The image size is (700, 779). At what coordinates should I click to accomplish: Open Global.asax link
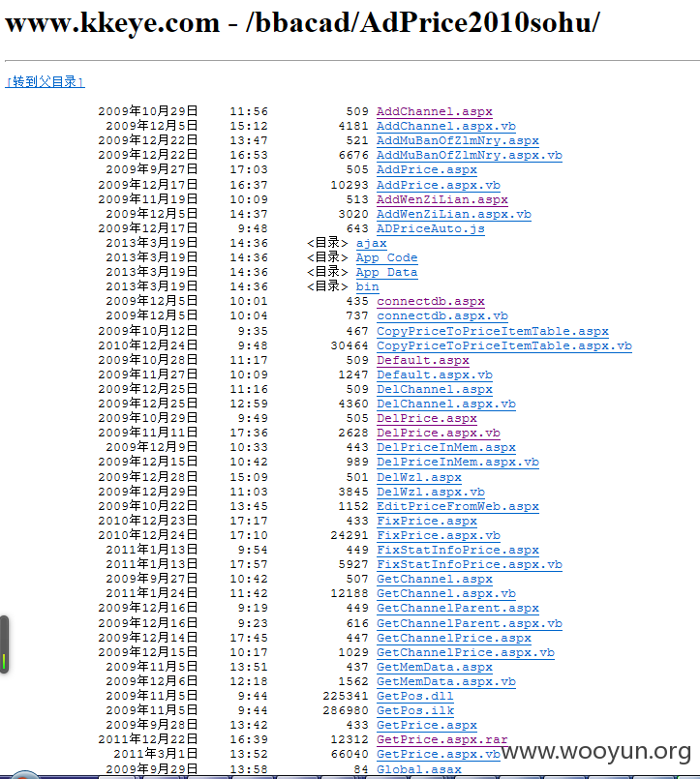pyautogui.click(x=419, y=769)
